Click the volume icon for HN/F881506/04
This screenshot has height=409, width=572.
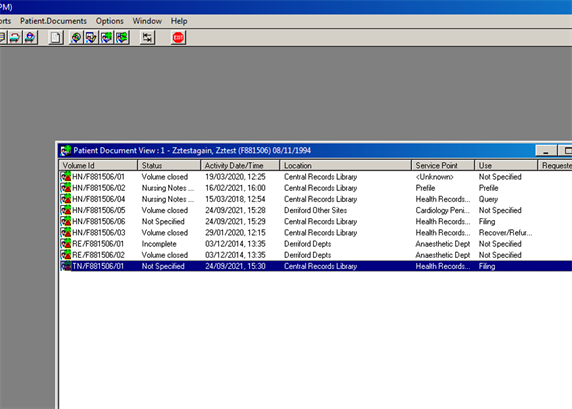pyautogui.click(x=66, y=199)
